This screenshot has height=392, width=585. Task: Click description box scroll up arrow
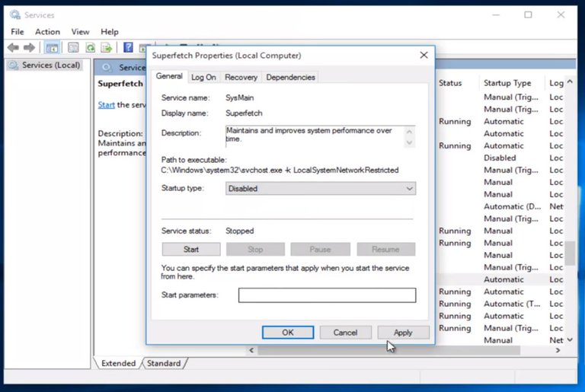[409, 131]
